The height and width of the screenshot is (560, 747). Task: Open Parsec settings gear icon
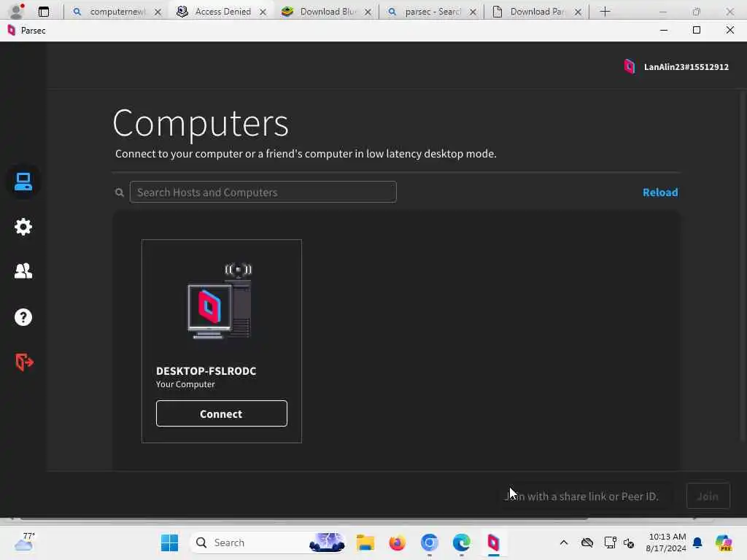tap(23, 227)
